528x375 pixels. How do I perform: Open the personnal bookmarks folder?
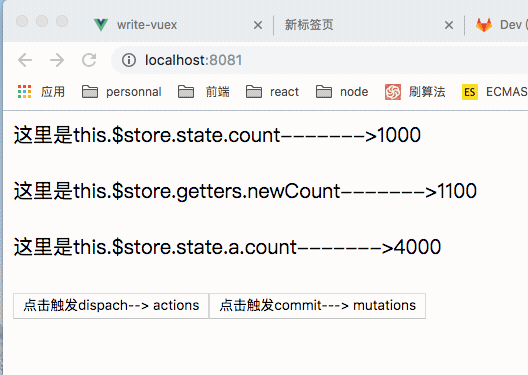click(x=122, y=92)
